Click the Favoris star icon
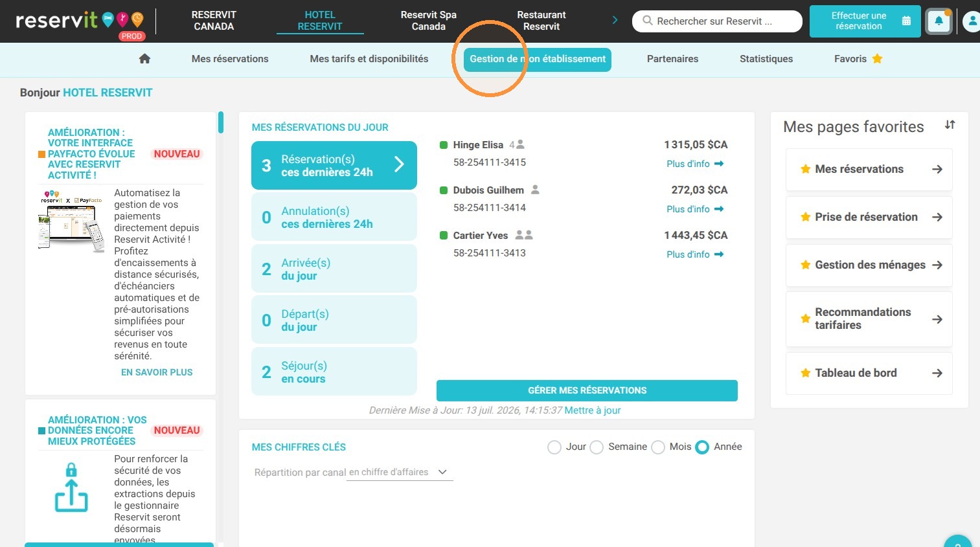This screenshot has height=547, width=980. pos(877,59)
